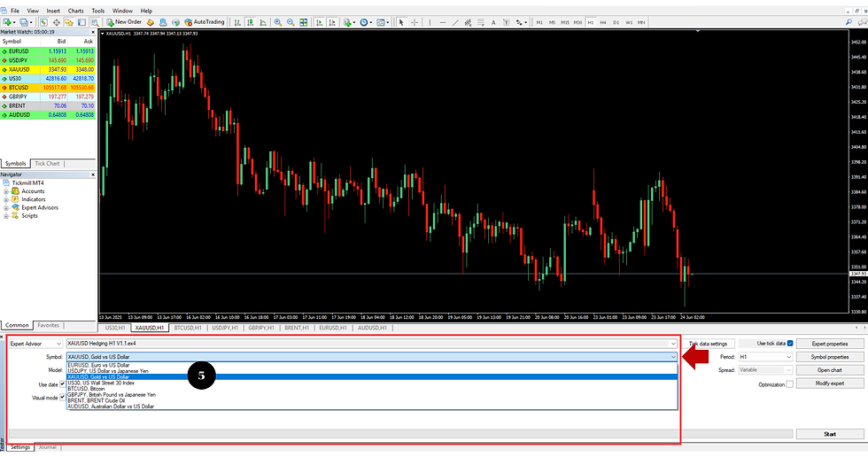The width and height of the screenshot is (868, 457).
Task: Select the H4 timeframe button
Action: (x=603, y=23)
